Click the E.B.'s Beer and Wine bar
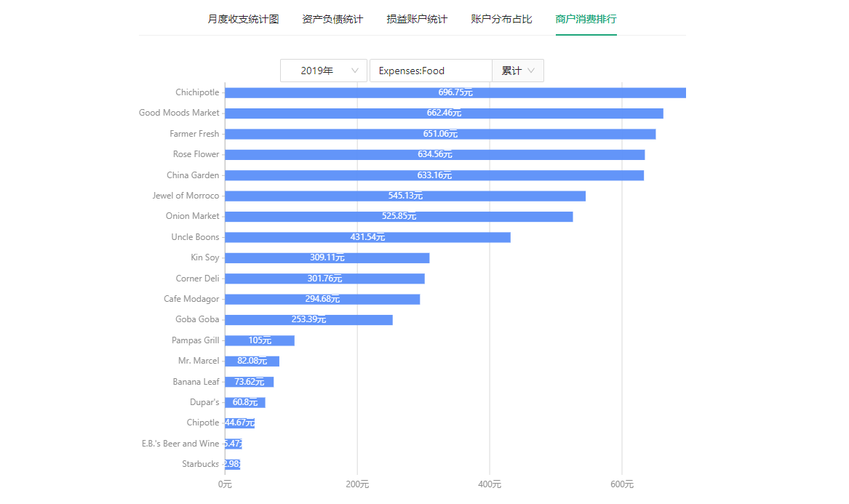The image size is (849, 504). coord(234,444)
